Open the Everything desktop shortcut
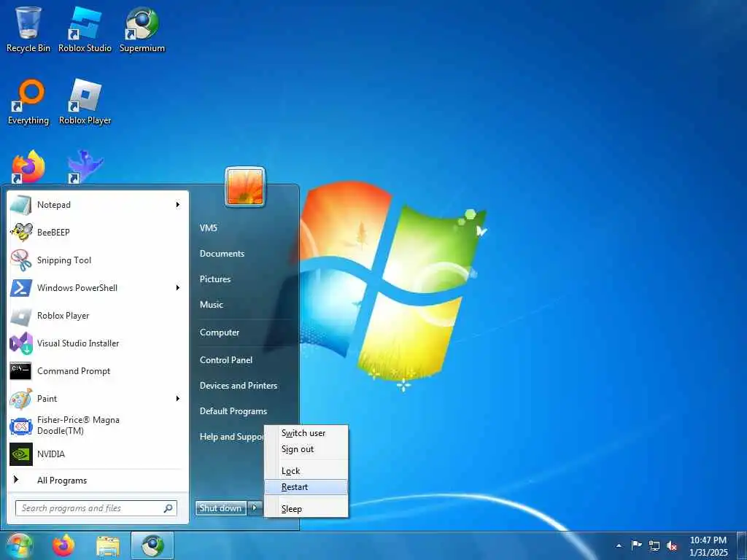The image size is (747, 560). click(28, 102)
